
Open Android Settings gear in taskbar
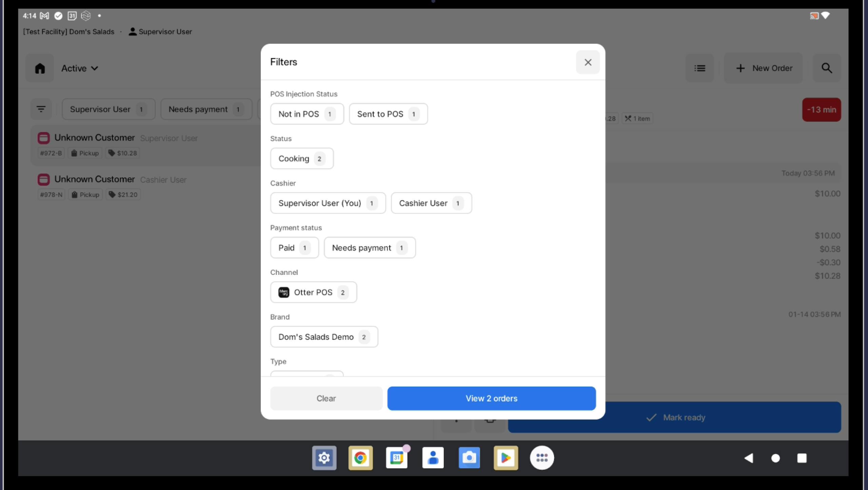pos(324,458)
